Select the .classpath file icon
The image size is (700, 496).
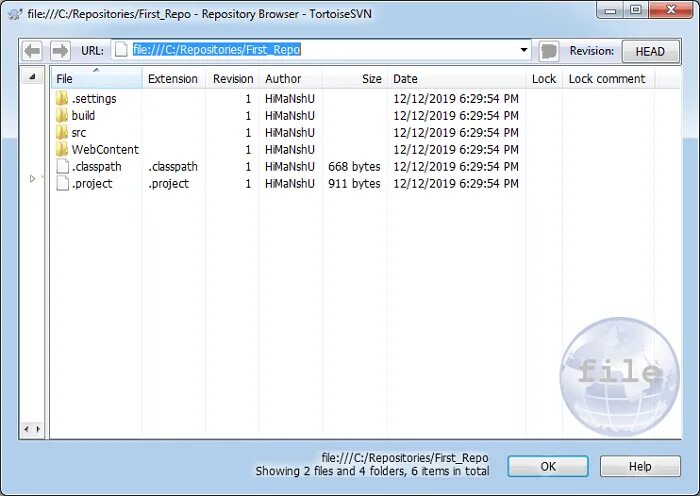62,166
